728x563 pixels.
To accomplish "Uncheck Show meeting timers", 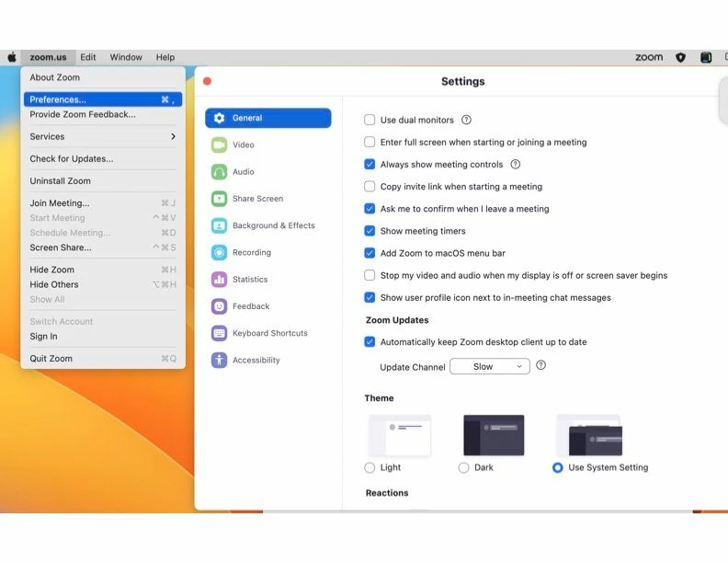I will point(370,231).
